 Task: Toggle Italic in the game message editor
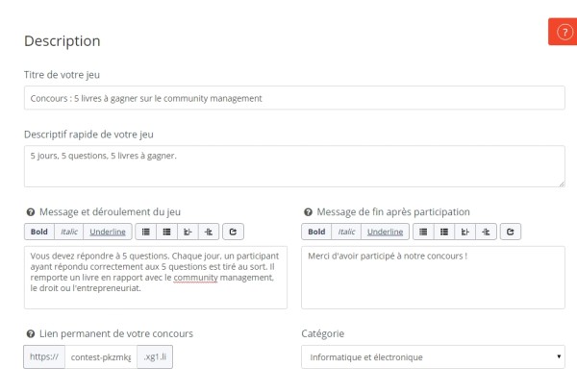[68, 232]
